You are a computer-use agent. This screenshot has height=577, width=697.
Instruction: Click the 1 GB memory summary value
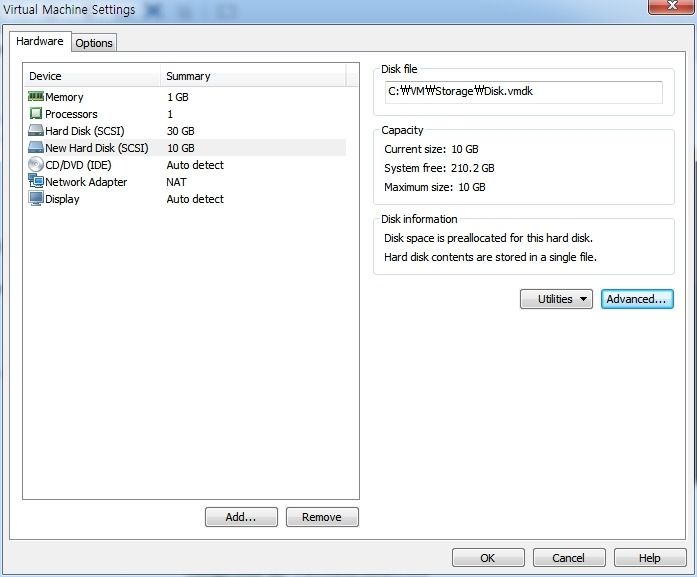pos(178,97)
